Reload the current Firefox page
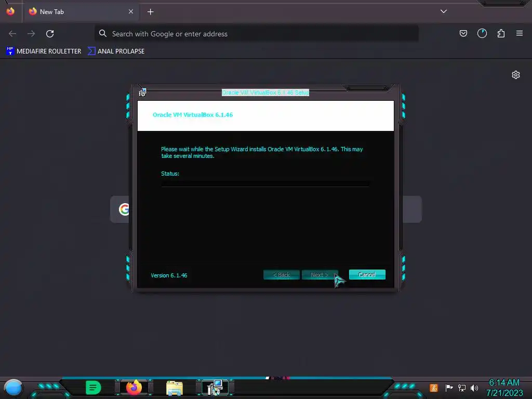Viewport: 532px width, 399px height. coord(50,34)
